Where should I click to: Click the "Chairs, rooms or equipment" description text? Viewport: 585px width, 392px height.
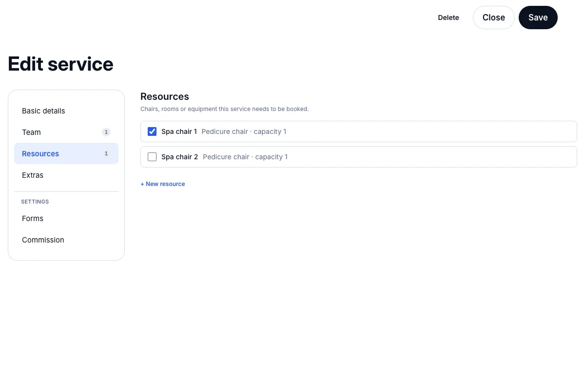[224, 109]
